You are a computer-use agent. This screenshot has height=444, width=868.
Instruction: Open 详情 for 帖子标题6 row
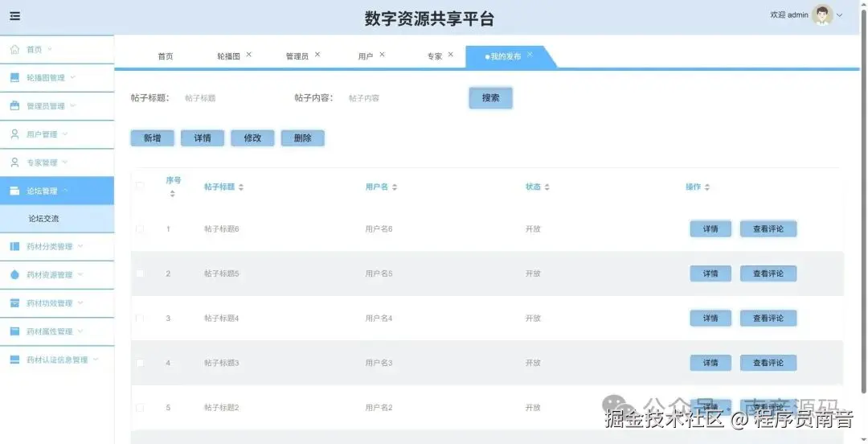pos(710,229)
